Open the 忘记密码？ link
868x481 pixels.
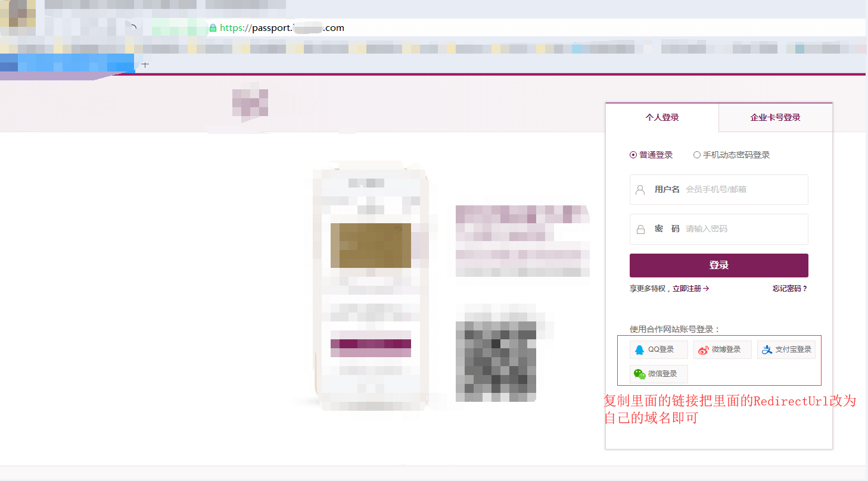(x=790, y=288)
